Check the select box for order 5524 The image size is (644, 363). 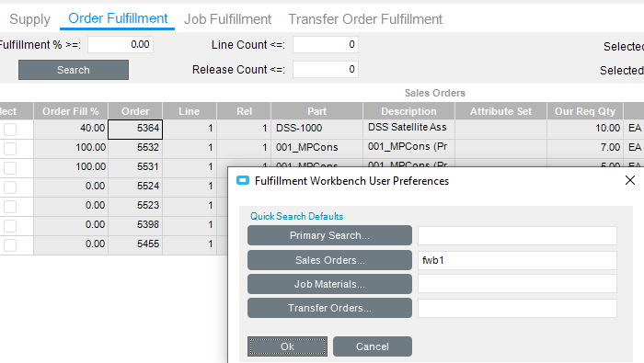click(x=10, y=187)
